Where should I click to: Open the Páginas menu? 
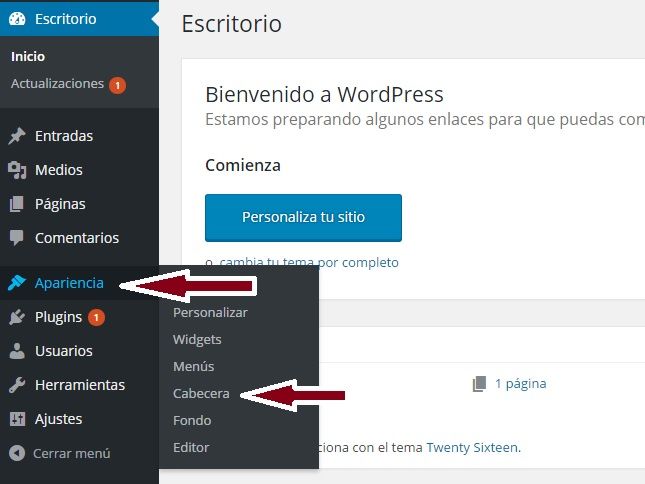point(60,204)
